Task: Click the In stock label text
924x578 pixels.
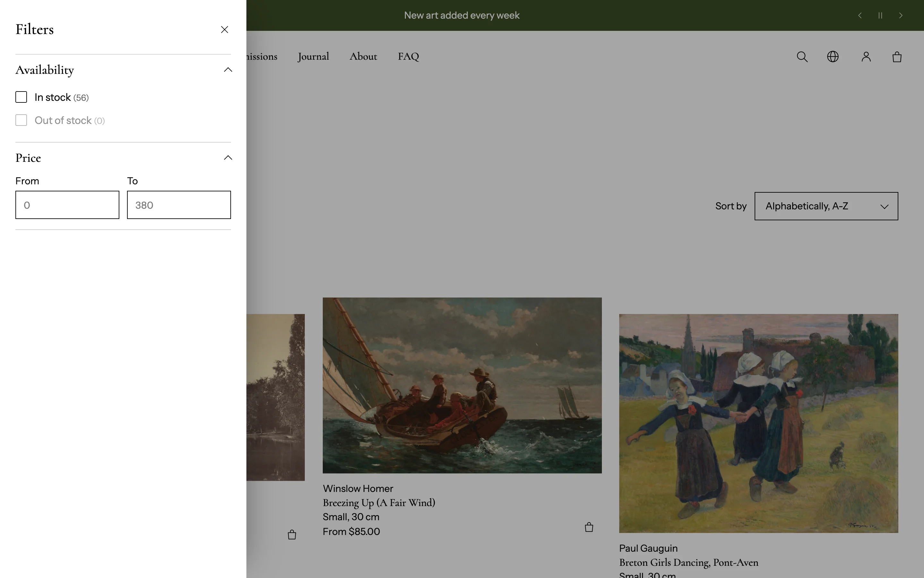Action: (x=53, y=97)
